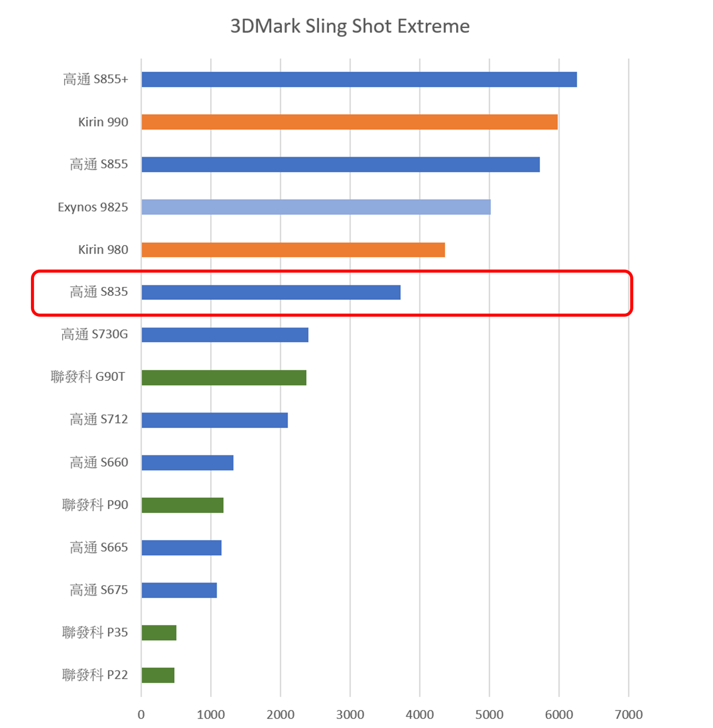Select the 高通 S855 bar

(340, 164)
